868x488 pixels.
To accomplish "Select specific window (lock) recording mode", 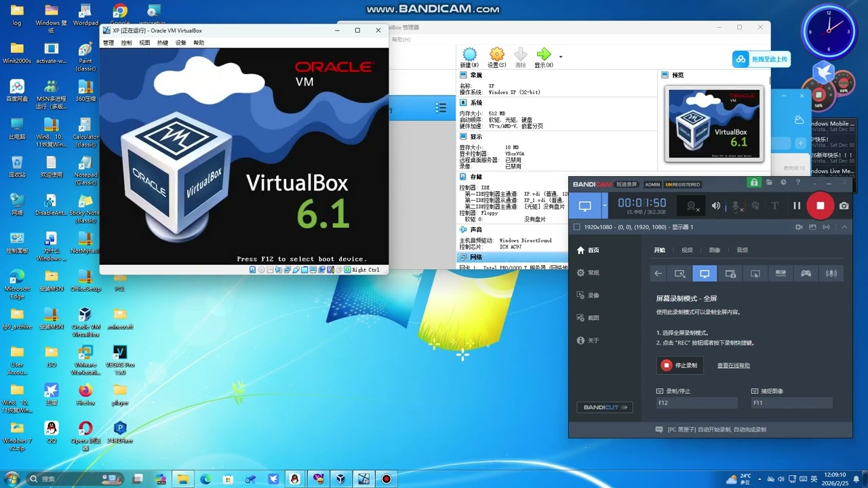I will [730, 274].
